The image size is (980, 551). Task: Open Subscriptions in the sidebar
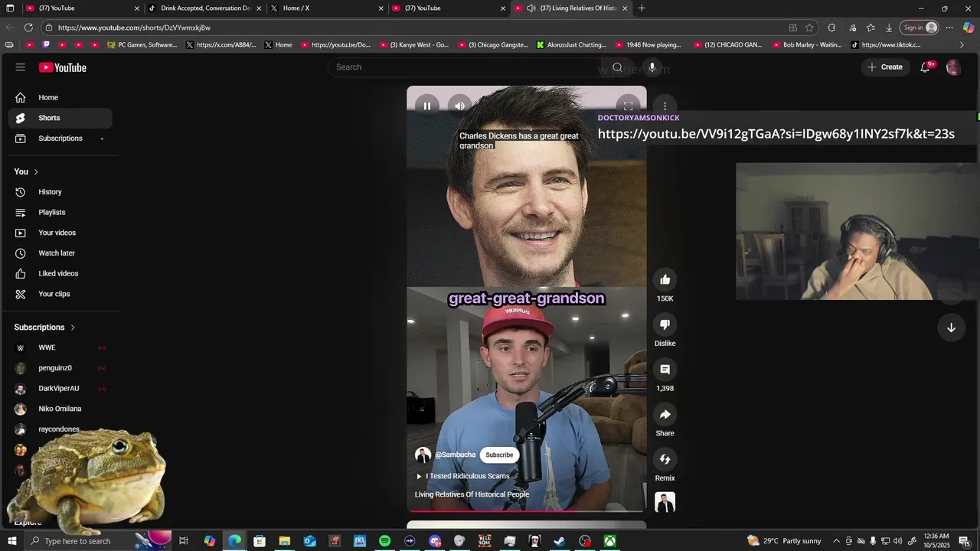[x=60, y=139]
